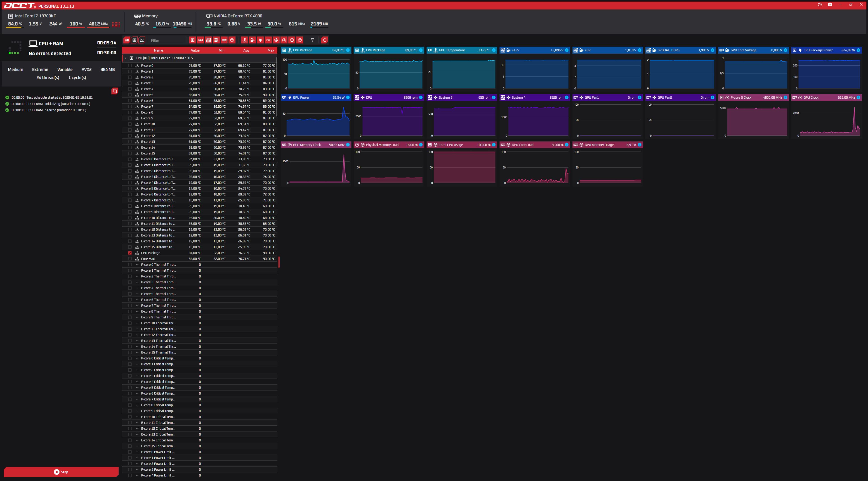Open info on the CPU Package Power graph
The width and height of the screenshot is (868, 481).
coord(858,50)
